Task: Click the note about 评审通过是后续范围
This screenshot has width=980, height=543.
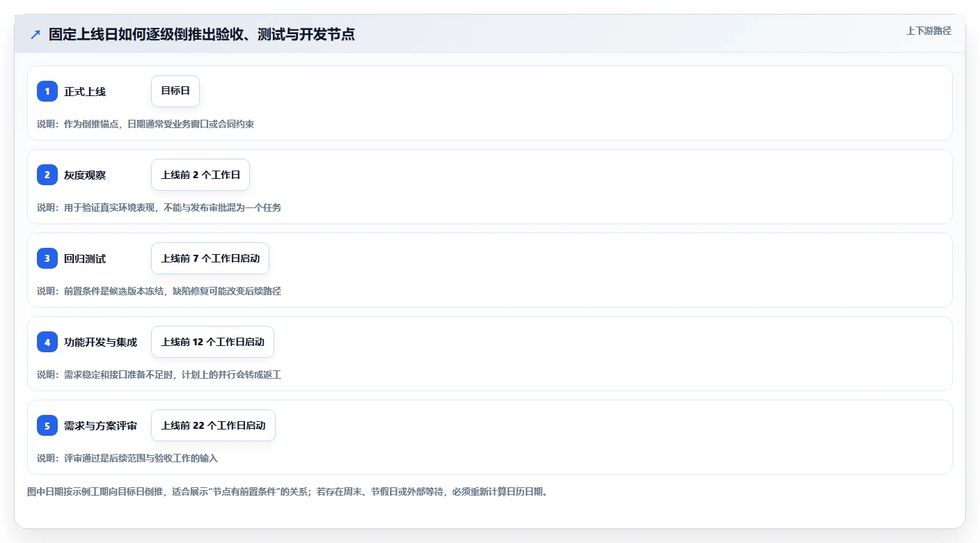Action: [127, 458]
